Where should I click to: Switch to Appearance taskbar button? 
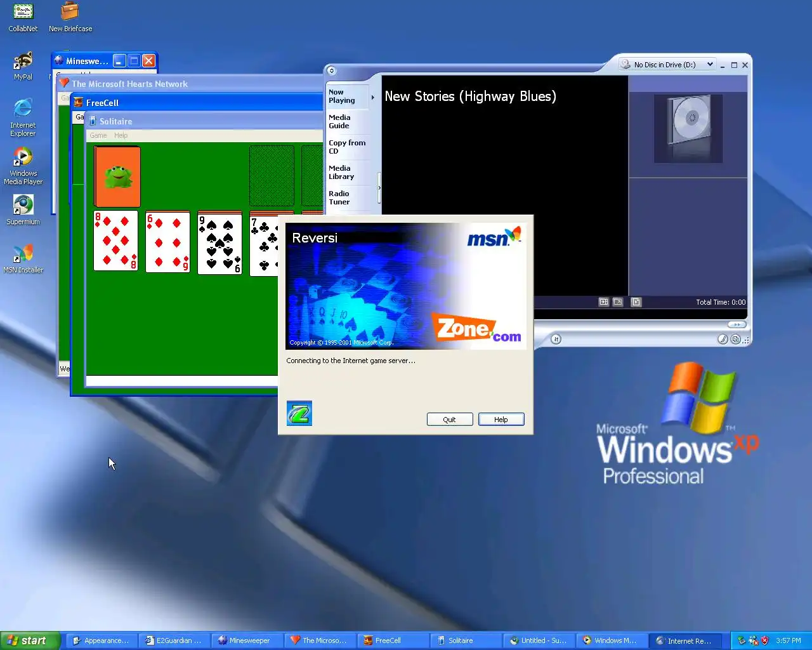101,640
